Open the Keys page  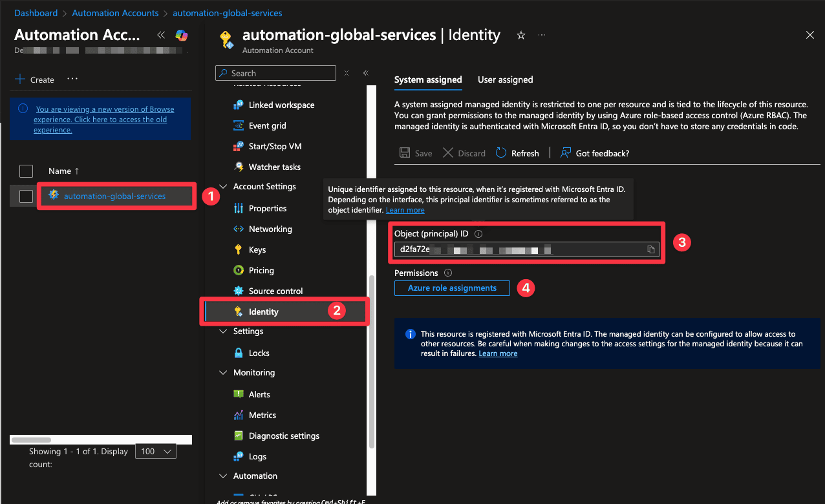[x=257, y=249]
